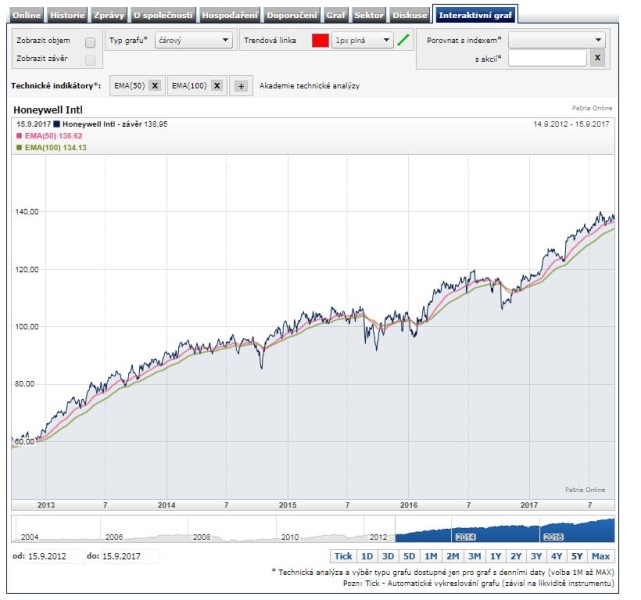Go to the Diskuse tab

pos(409,16)
